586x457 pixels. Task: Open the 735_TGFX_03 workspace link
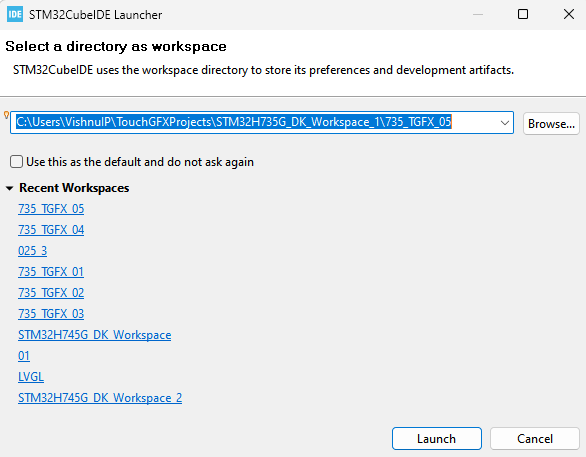[x=51, y=314]
